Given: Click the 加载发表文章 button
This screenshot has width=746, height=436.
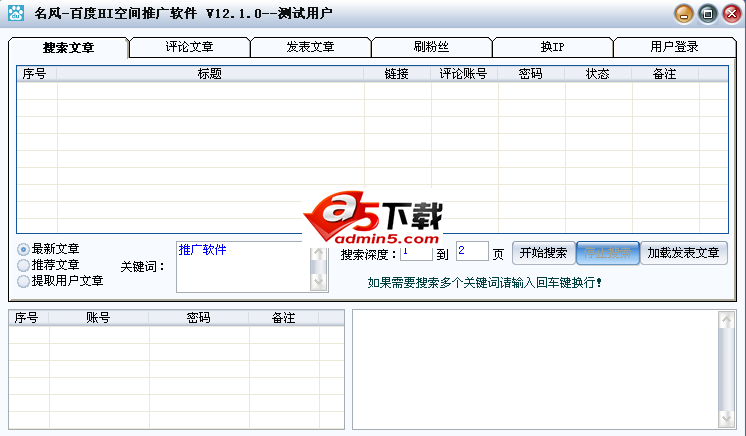Looking at the screenshot, I should 684,253.
